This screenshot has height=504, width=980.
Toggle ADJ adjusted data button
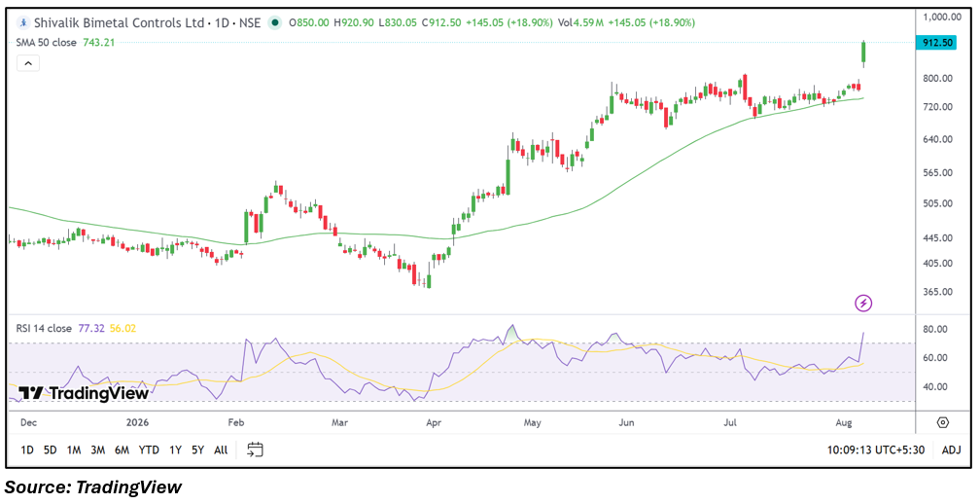(951, 450)
